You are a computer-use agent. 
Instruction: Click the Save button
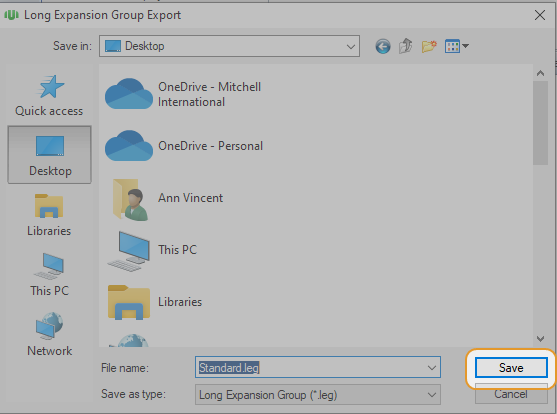[511, 367]
